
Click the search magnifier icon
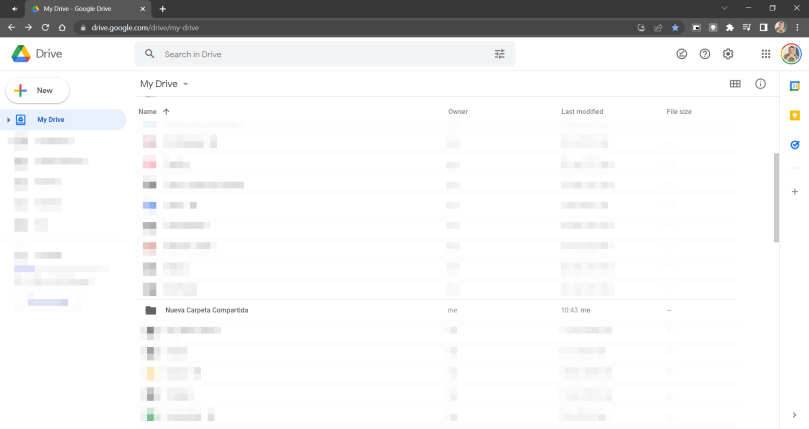point(150,54)
